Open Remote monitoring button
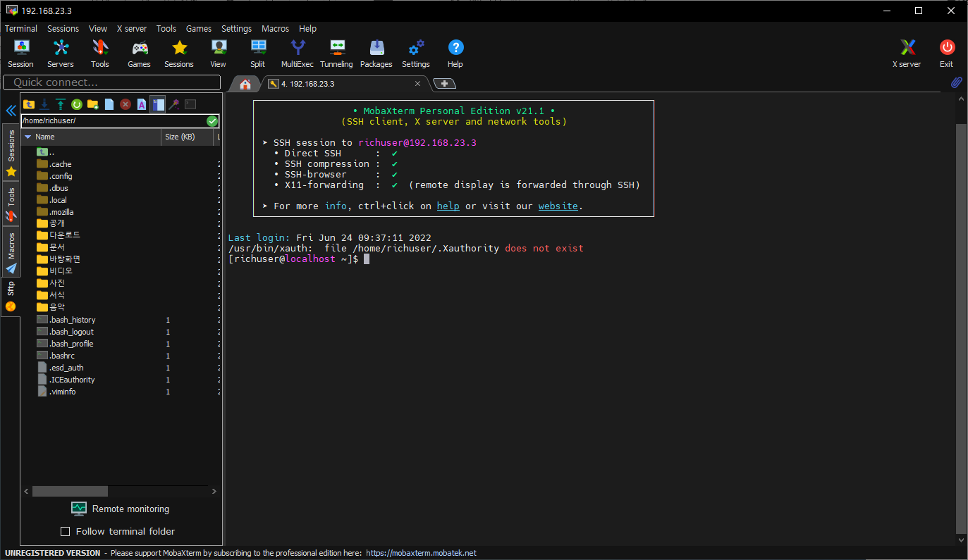968x560 pixels. [121, 509]
